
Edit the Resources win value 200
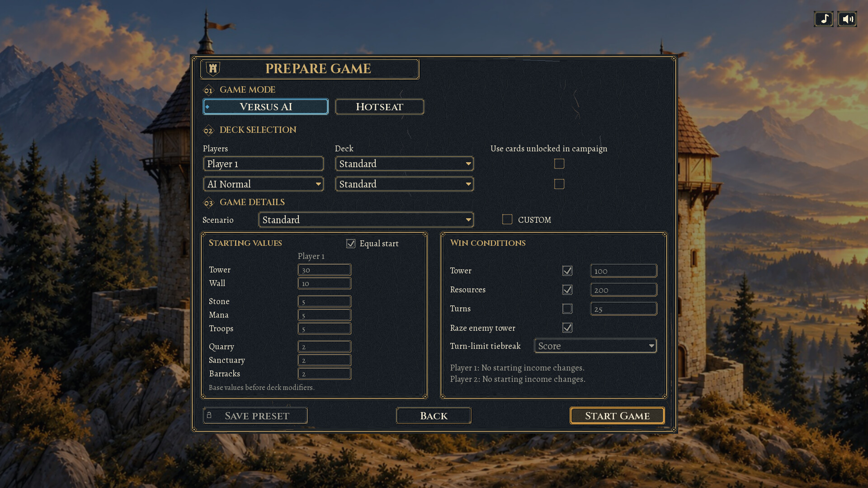click(x=624, y=290)
